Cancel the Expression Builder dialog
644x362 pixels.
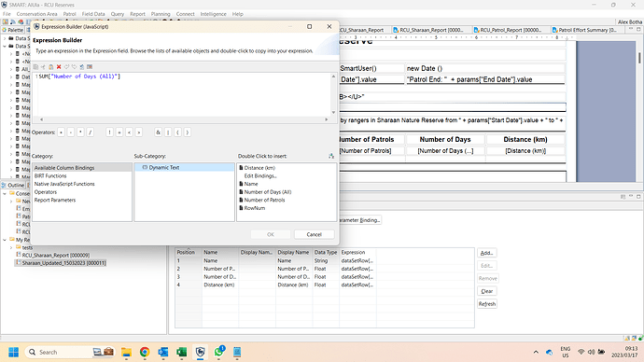click(315, 234)
